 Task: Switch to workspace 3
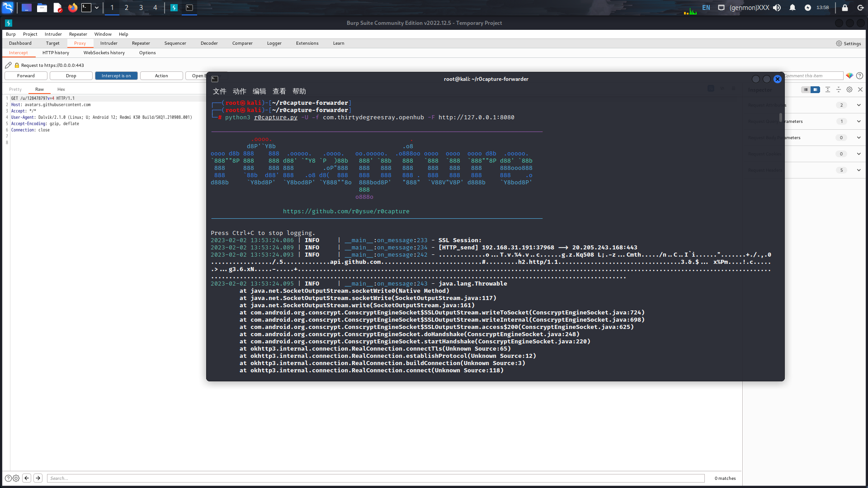pyautogui.click(x=141, y=8)
